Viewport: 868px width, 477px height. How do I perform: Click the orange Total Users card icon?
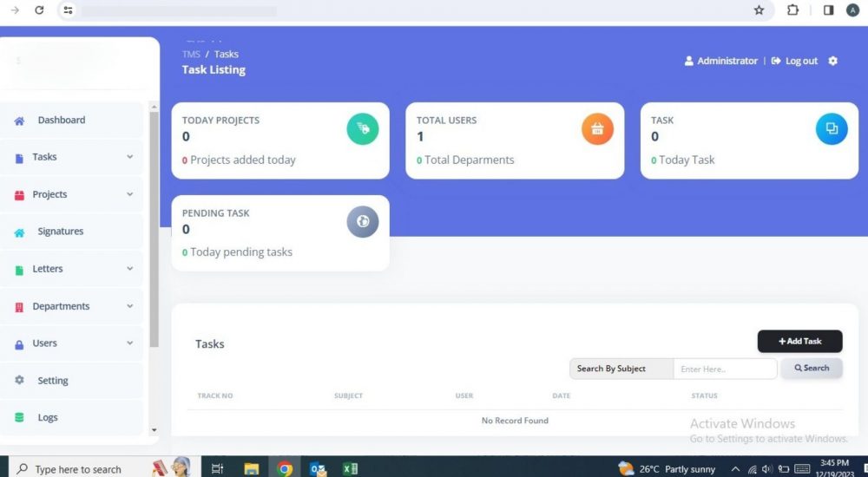(597, 129)
